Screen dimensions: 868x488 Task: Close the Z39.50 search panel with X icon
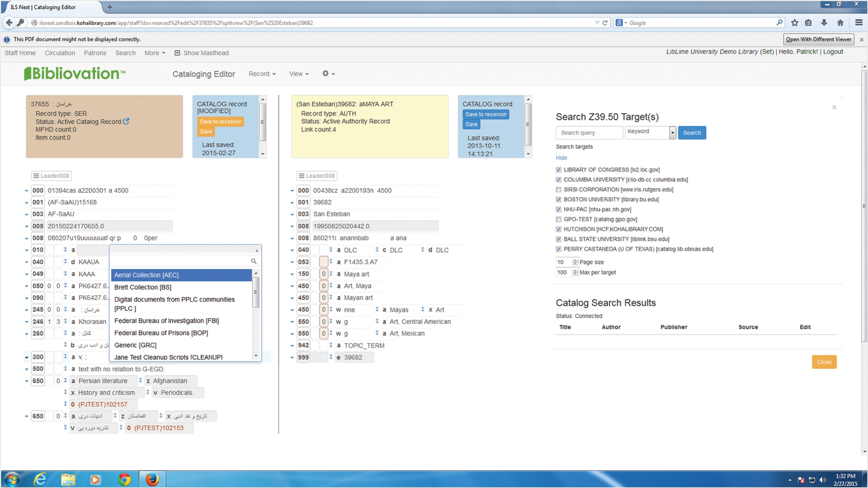(x=834, y=107)
